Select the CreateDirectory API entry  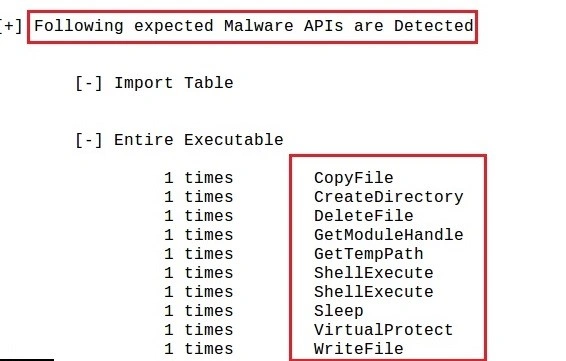point(388,197)
